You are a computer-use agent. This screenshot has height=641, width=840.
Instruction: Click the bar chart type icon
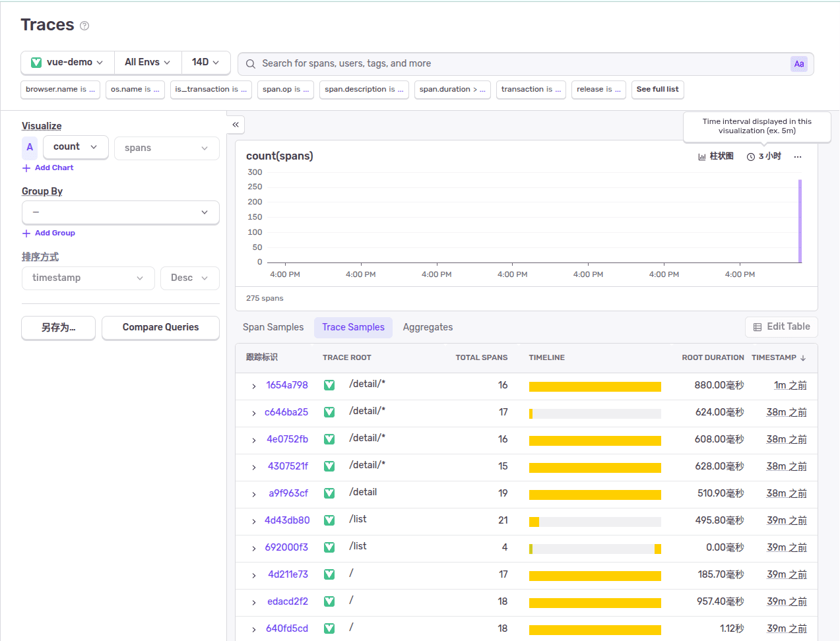point(702,157)
